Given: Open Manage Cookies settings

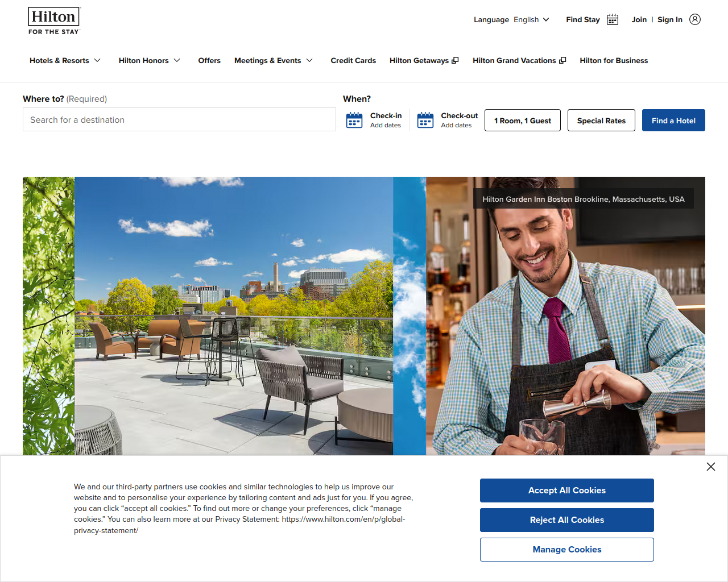Looking at the screenshot, I should point(567,550).
